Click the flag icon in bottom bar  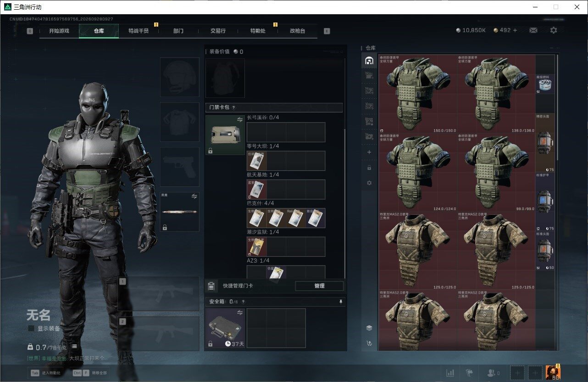469,373
